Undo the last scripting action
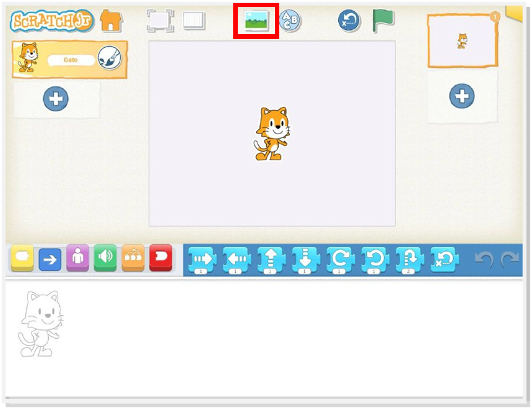Viewport: 532px width, 409px height. 483,260
